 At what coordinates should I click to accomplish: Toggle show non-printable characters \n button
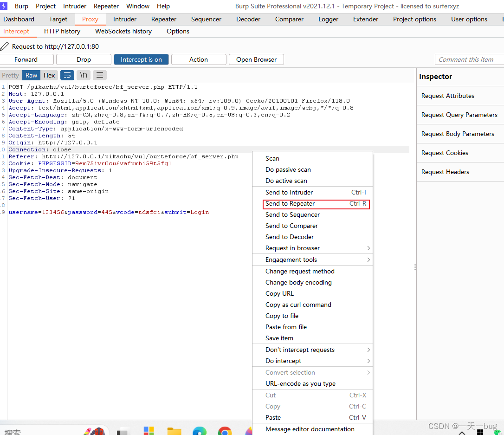(x=84, y=75)
